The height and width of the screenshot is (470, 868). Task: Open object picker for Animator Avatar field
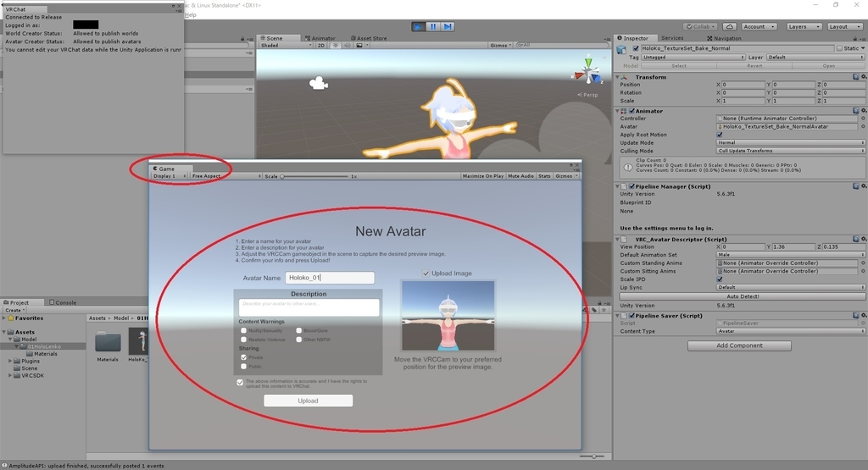863,127
